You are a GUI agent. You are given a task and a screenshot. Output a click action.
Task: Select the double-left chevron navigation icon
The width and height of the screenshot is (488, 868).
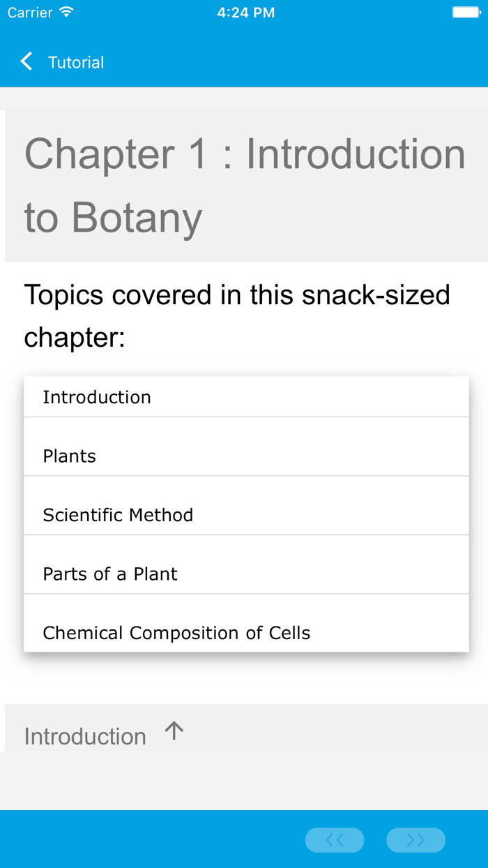(335, 840)
